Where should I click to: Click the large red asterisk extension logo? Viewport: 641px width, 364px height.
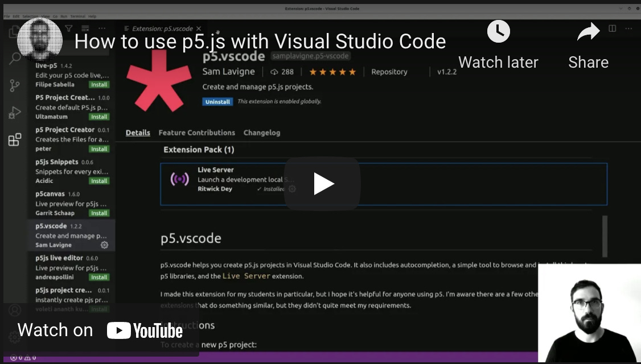click(159, 81)
